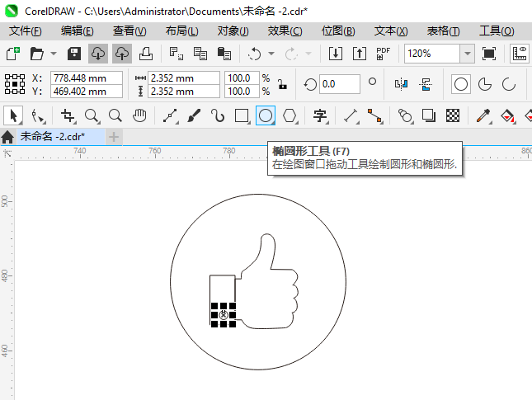Open a file with folder icon
Image resolution: width=532 pixels, height=400 pixels.
click(x=37, y=54)
